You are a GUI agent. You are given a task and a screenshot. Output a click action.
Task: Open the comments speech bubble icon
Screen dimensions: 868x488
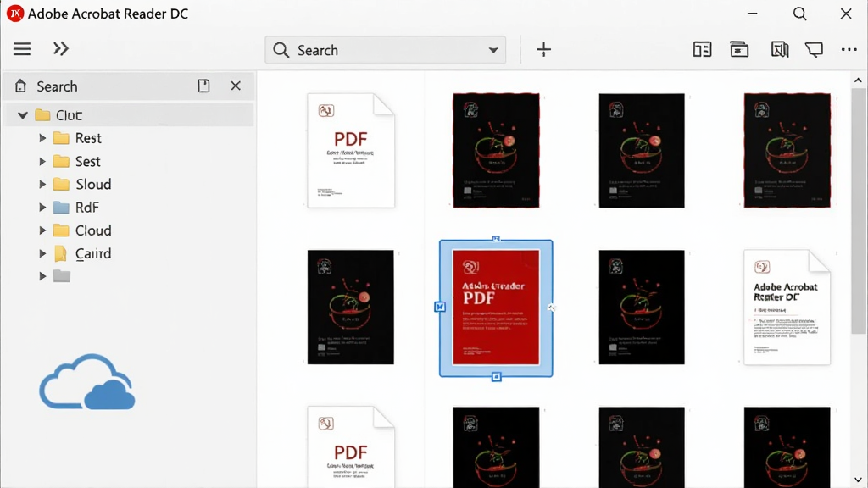click(x=814, y=50)
